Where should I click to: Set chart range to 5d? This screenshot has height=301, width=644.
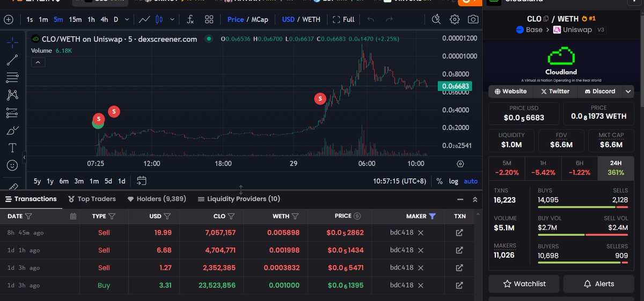coord(108,181)
